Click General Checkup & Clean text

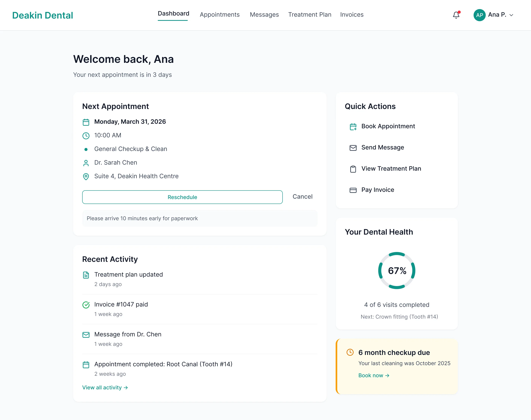pos(130,149)
